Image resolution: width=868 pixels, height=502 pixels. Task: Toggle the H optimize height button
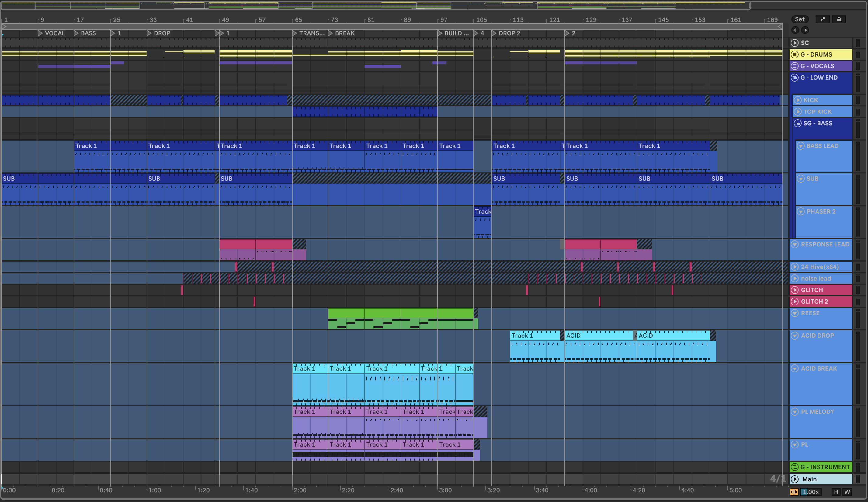836,492
